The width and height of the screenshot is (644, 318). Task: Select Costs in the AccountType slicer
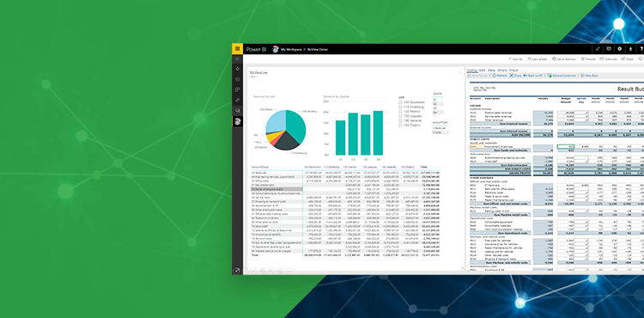[440, 132]
